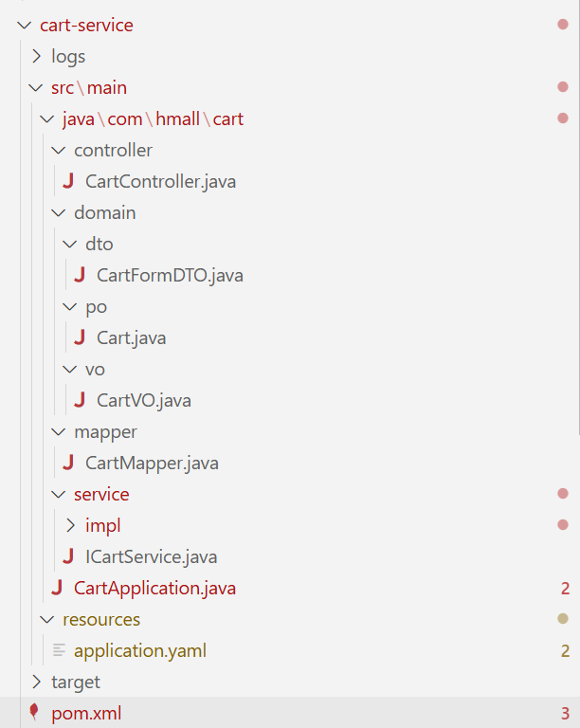The width and height of the screenshot is (580, 728).
Task: Expand the logs folder chevron
Action: (x=36, y=57)
